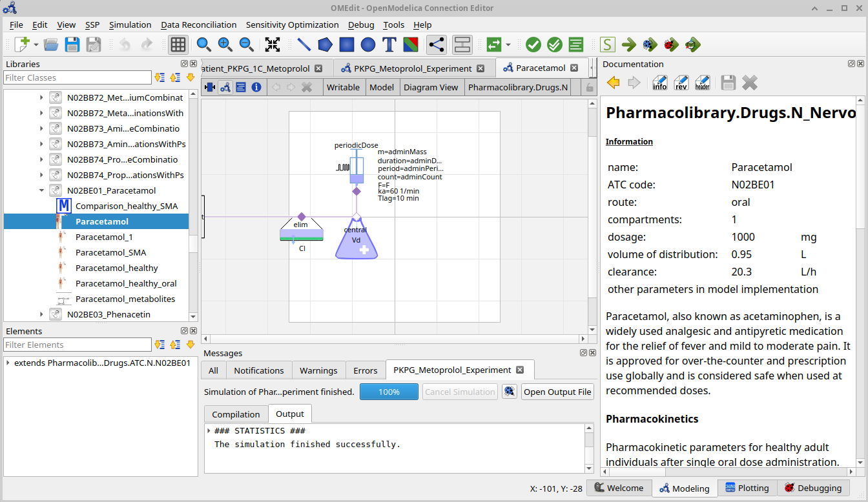This screenshot has height=502, width=868.
Task: Click the Check Model green checkmark
Action: 533,45
